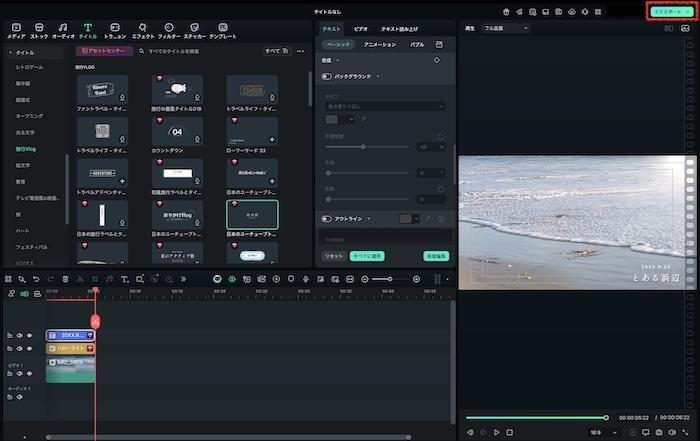Open the すべて filter dropdown
700x441 pixels.
pos(275,50)
